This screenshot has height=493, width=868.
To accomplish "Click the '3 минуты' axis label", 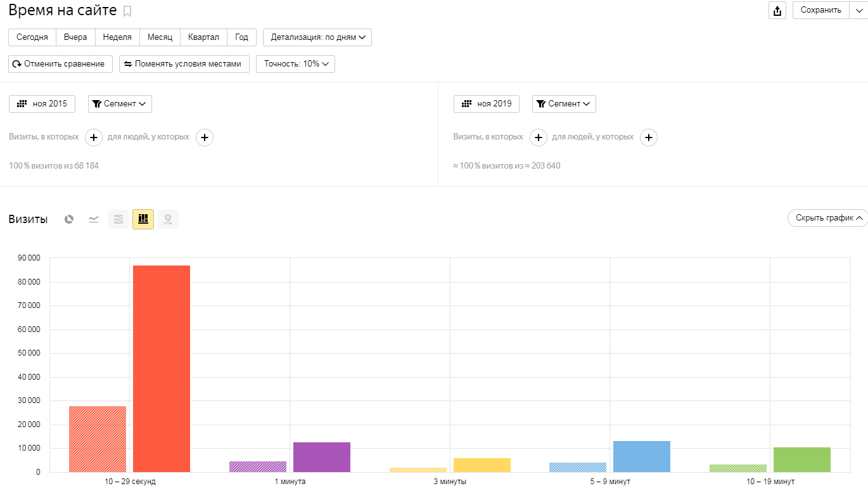I will click(450, 482).
